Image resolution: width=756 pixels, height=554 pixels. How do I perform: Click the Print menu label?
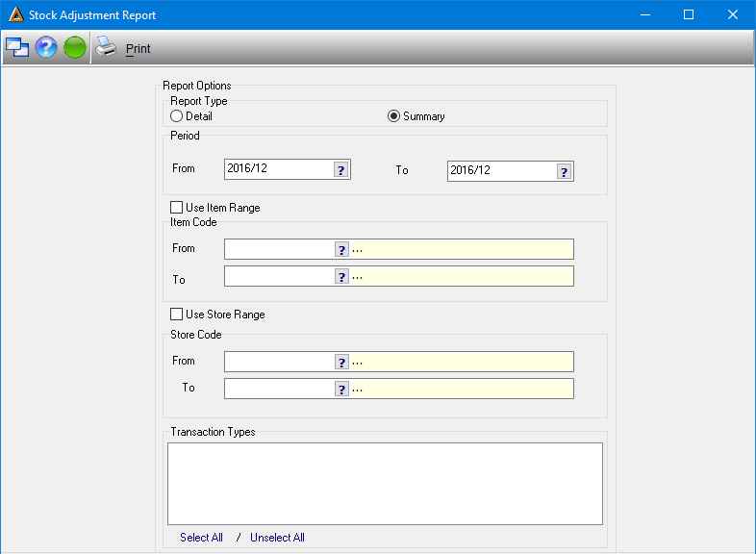[x=138, y=49]
